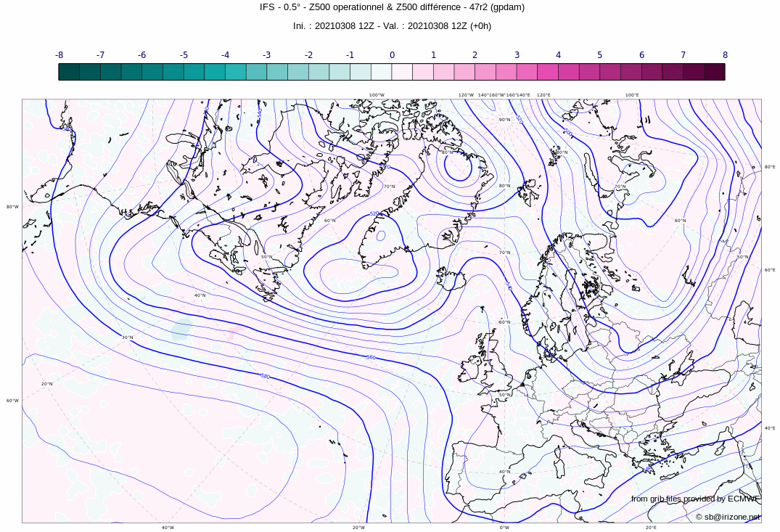Viewport: 780px width, 532px height.
Task: Click the '40°W' longitude label on the bottom axis
Action: pyautogui.click(x=168, y=528)
